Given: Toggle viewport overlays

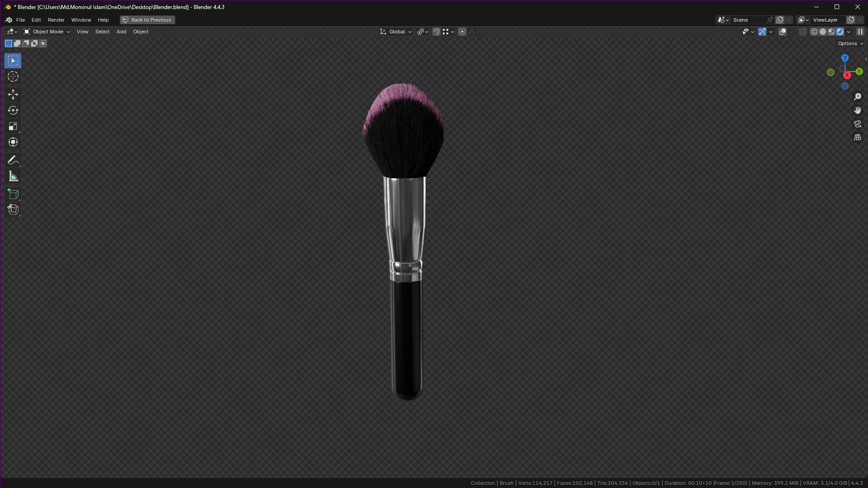Looking at the screenshot, I should coord(783,32).
